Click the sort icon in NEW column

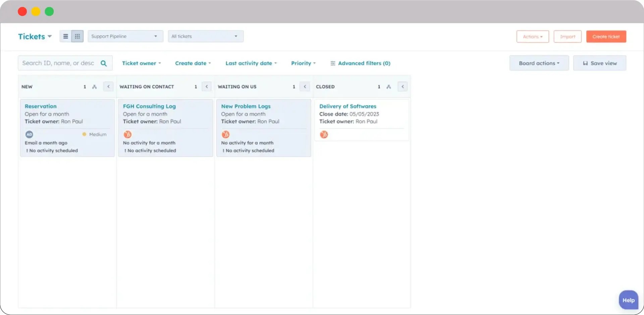(x=95, y=86)
